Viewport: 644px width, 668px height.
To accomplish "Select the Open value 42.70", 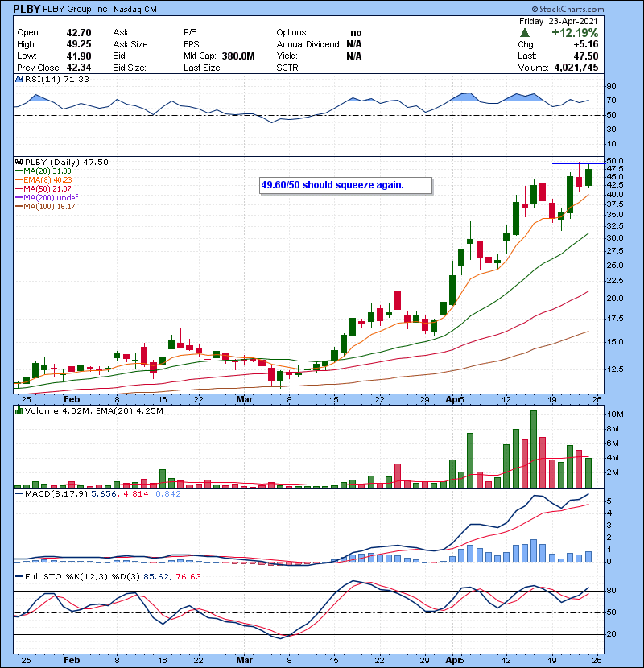I will pyautogui.click(x=79, y=33).
